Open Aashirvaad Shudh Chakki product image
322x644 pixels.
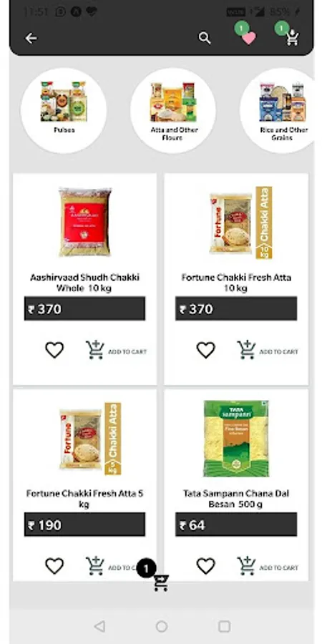click(x=85, y=223)
